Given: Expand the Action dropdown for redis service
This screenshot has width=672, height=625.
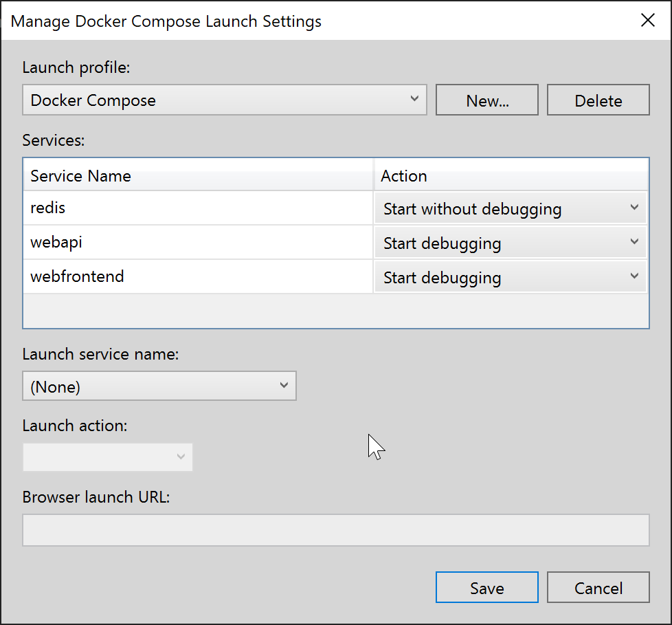Looking at the screenshot, I should point(635,208).
